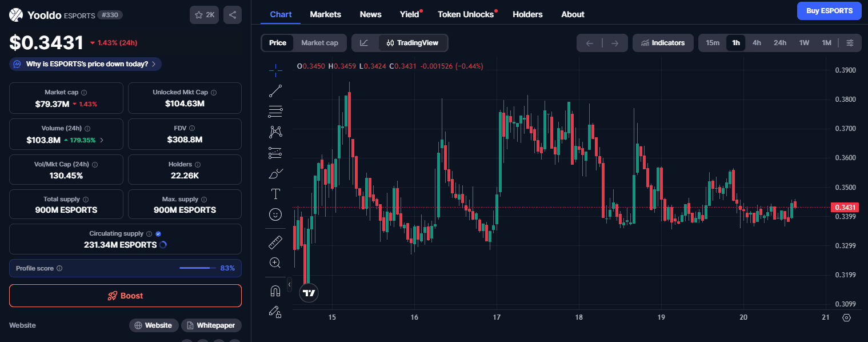868x342 pixels.
Task: Switch chart to Market cap view
Action: (319, 43)
